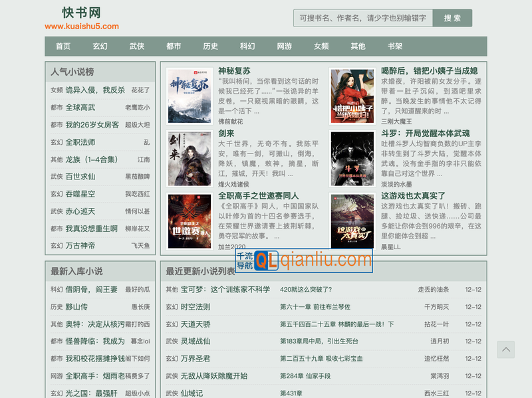The width and height of the screenshot is (532, 398).
Task: Click the 喝醉后，错把小姨子当成媳 title link
Action: pos(429,71)
